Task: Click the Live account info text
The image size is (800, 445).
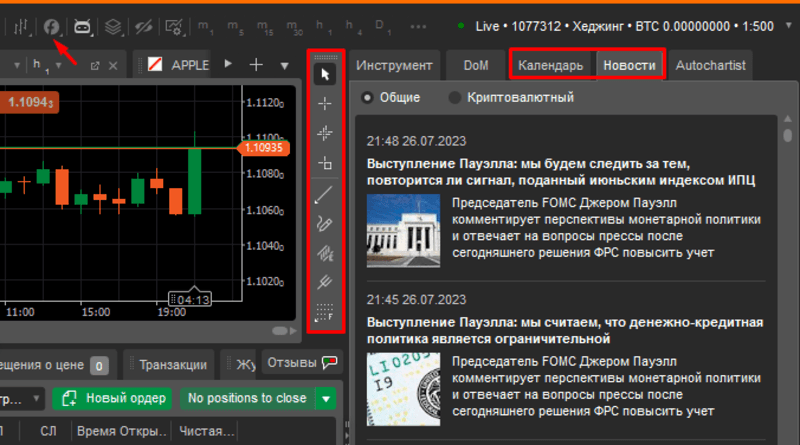Action: coord(624,27)
